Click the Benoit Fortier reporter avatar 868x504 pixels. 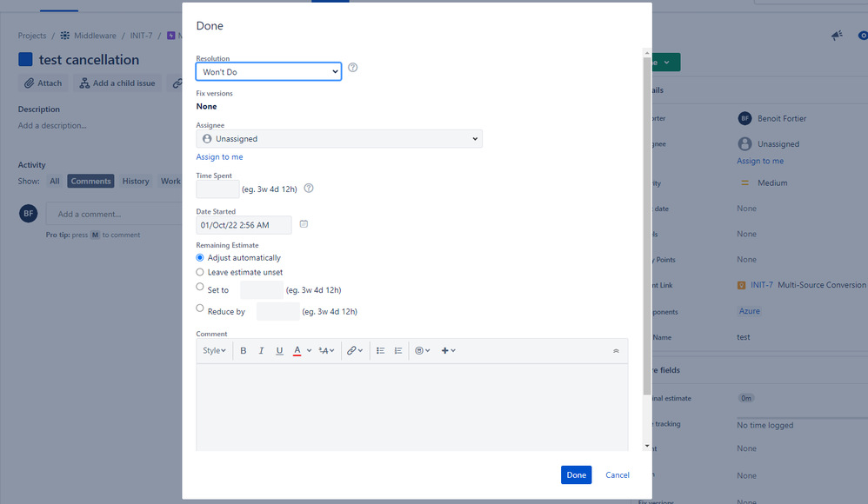[744, 118]
